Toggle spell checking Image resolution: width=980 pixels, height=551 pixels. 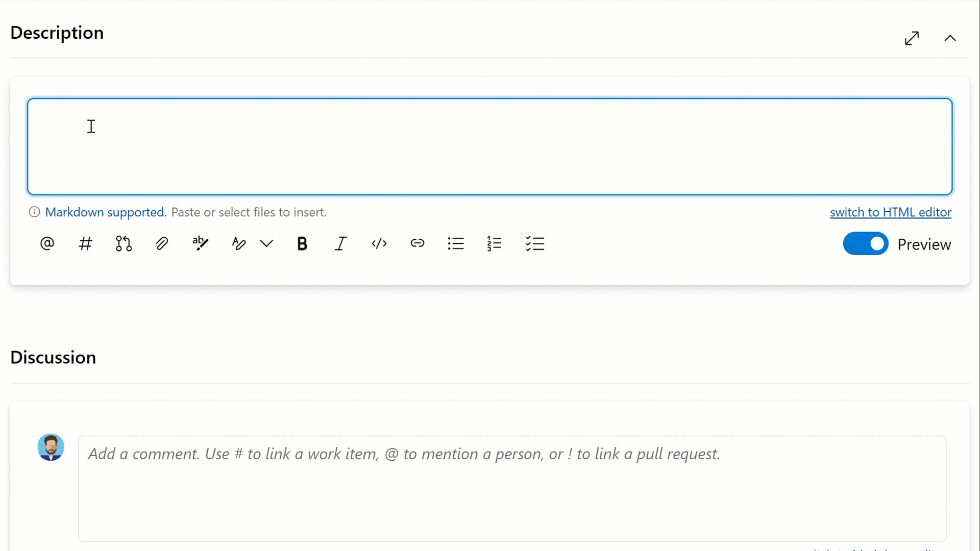coord(200,244)
